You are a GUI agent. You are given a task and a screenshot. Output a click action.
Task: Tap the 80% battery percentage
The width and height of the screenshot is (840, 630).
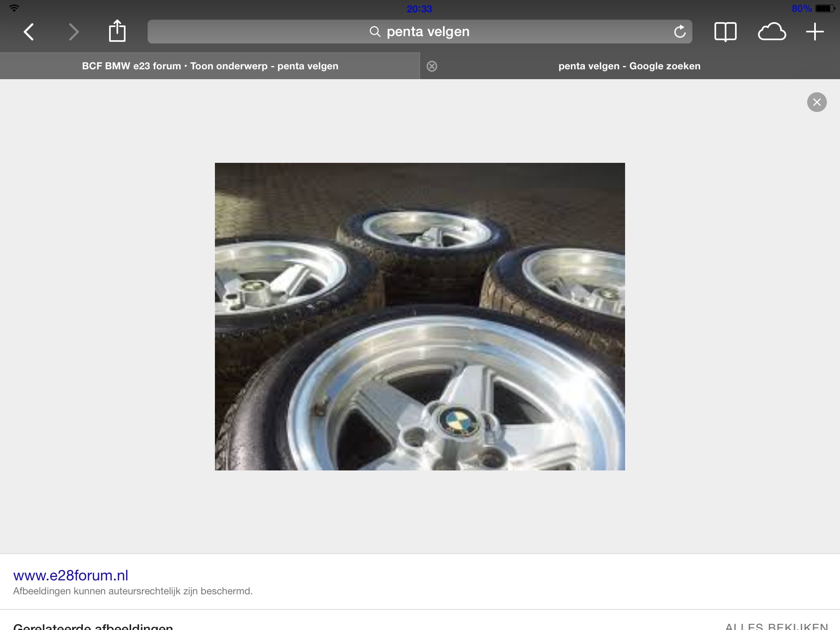click(801, 9)
